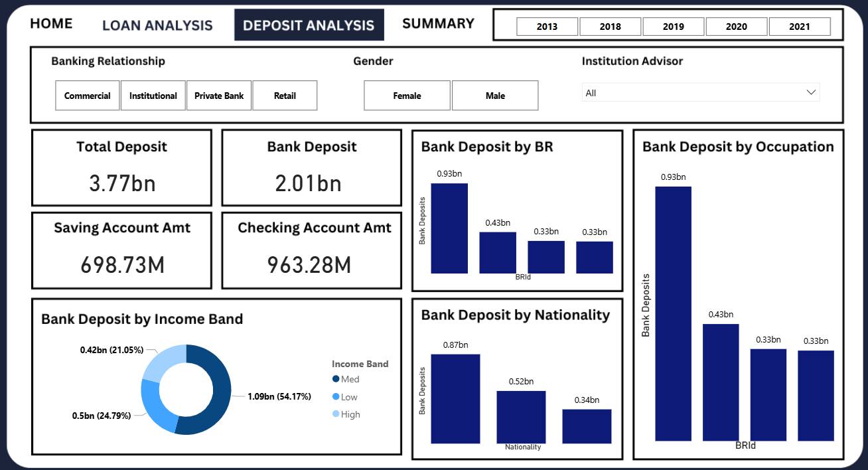Image resolution: width=868 pixels, height=470 pixels.
Task: Click the 0.5bn (24.79%) data label
Action: [102, 416]
